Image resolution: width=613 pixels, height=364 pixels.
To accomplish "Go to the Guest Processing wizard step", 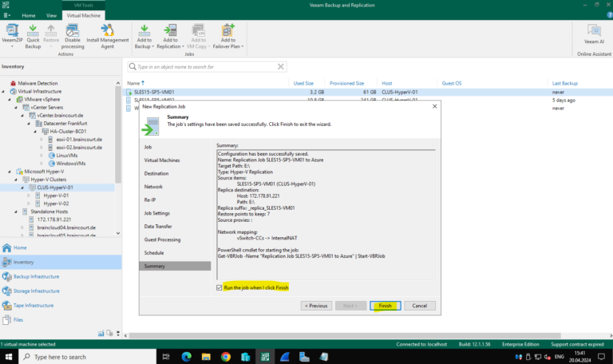I will tap(162, 239).
